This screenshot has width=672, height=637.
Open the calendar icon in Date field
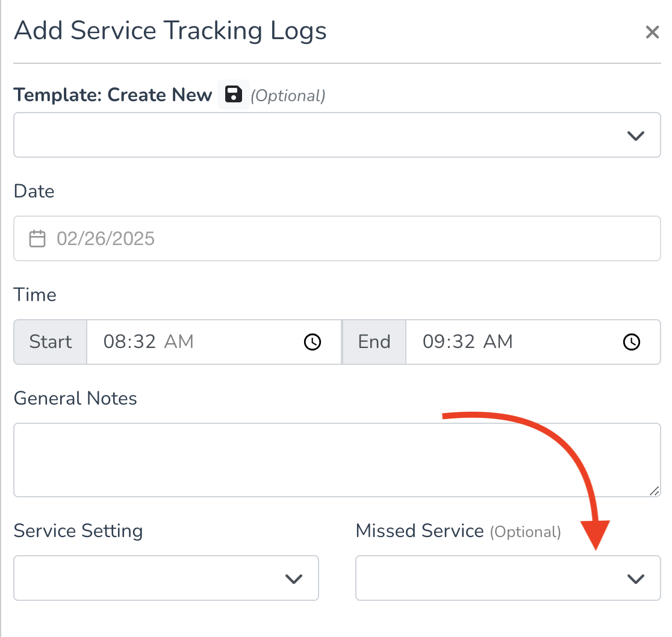coord(37,238)
